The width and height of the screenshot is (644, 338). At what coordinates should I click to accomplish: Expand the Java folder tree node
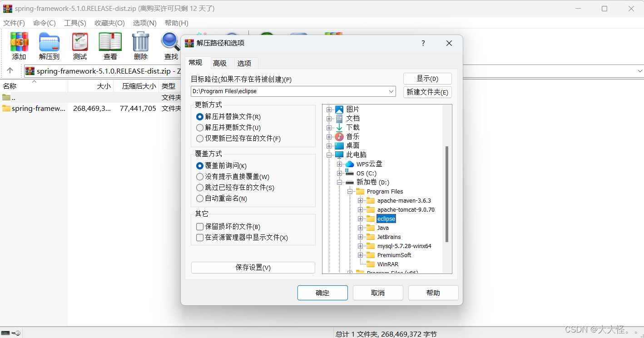click(x=360, y=228)
